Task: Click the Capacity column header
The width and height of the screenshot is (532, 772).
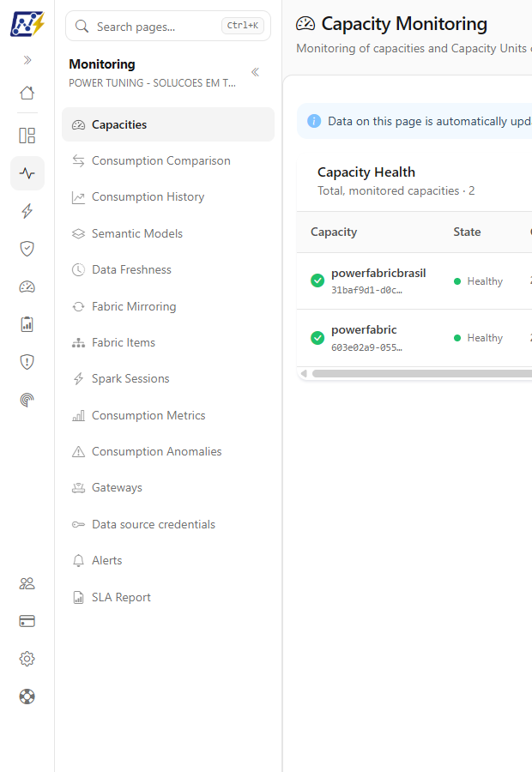Action: coord(334,232)
